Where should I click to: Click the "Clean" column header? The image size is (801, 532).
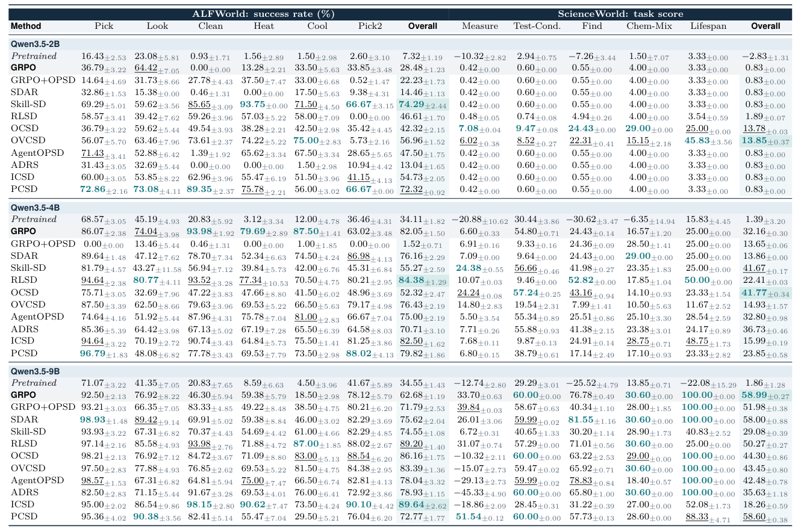tap(210, 26)
